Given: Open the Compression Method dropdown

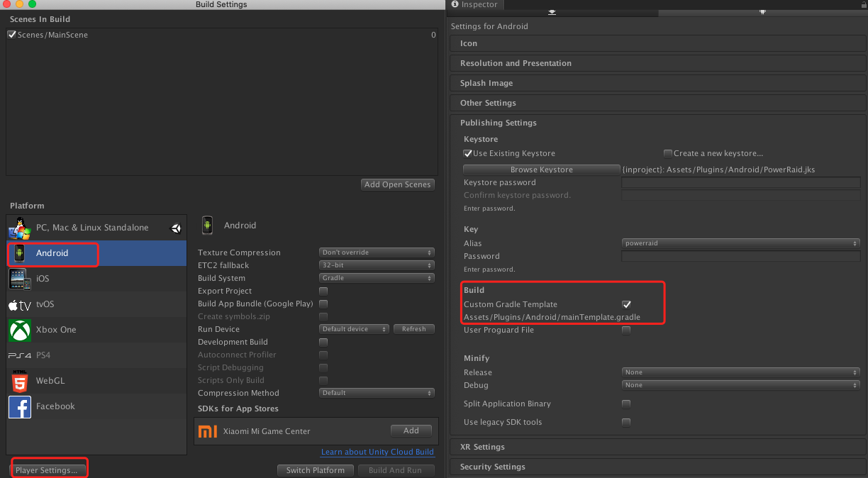Looking at the screenshot, I should [377, 393].
